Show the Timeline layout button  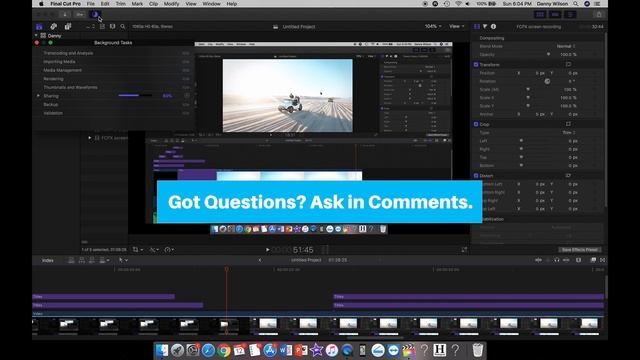pyautogui.click(x=555, y=14)
